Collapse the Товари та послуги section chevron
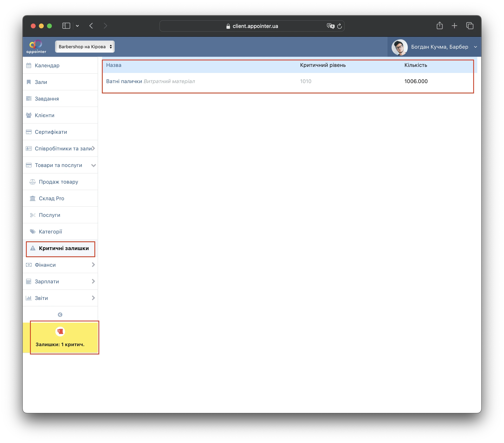This screenshot has height=443, width=504. click(93, 165)
